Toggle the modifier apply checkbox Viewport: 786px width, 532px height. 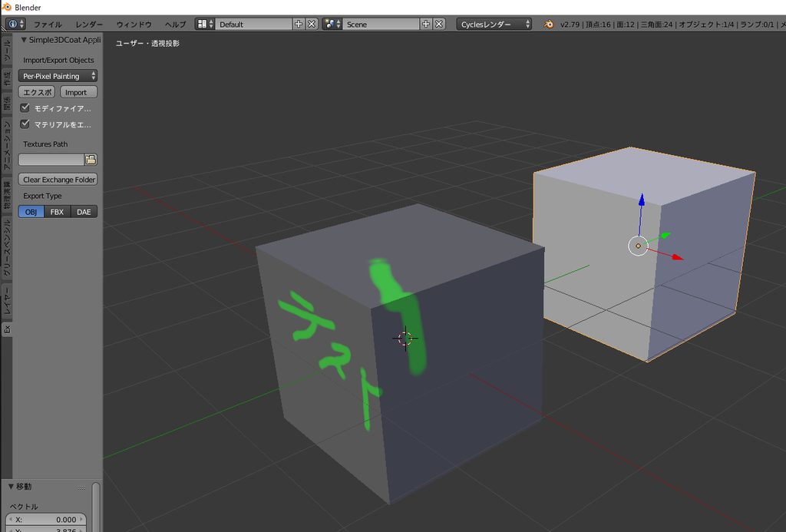pos(25,107)
